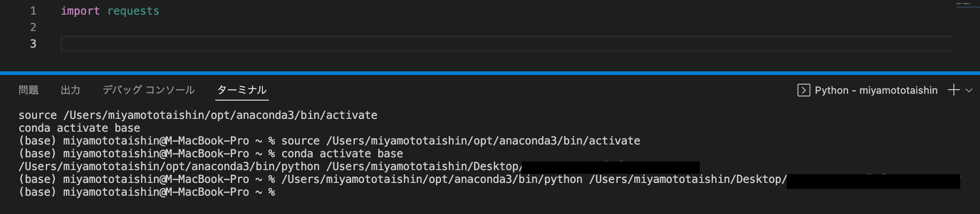The image size is (980, 214).
Task: Click the "requests" module name in code
Action: pyautogui.click(x=133, y=11)
